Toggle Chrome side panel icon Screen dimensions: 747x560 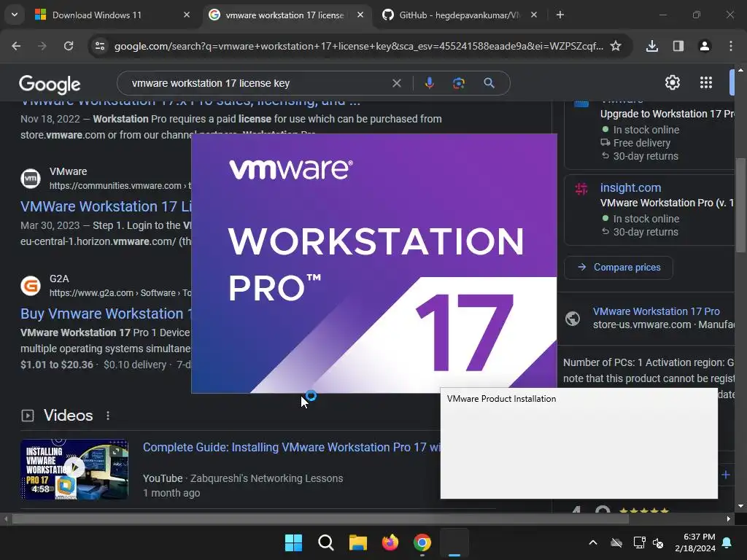click(678, 46)
